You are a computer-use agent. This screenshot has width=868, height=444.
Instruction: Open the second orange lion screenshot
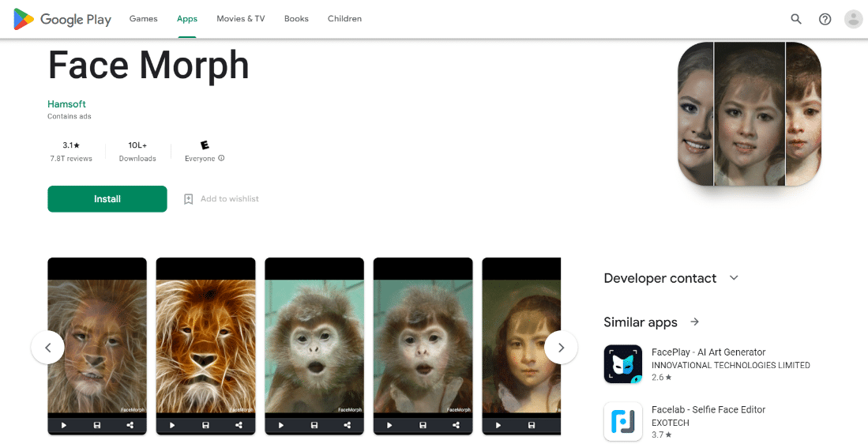click(205, 346)
